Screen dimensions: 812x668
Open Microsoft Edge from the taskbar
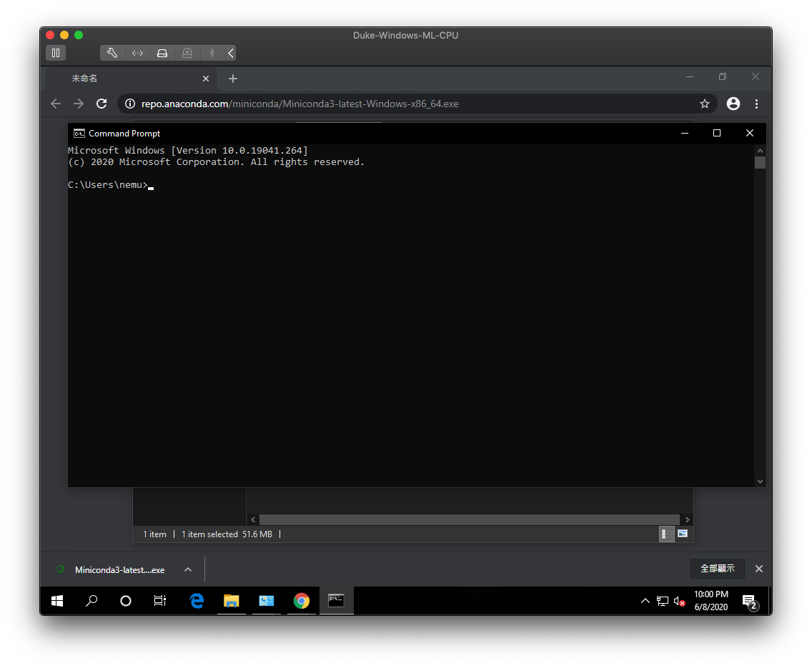click(x=197, y=601)
